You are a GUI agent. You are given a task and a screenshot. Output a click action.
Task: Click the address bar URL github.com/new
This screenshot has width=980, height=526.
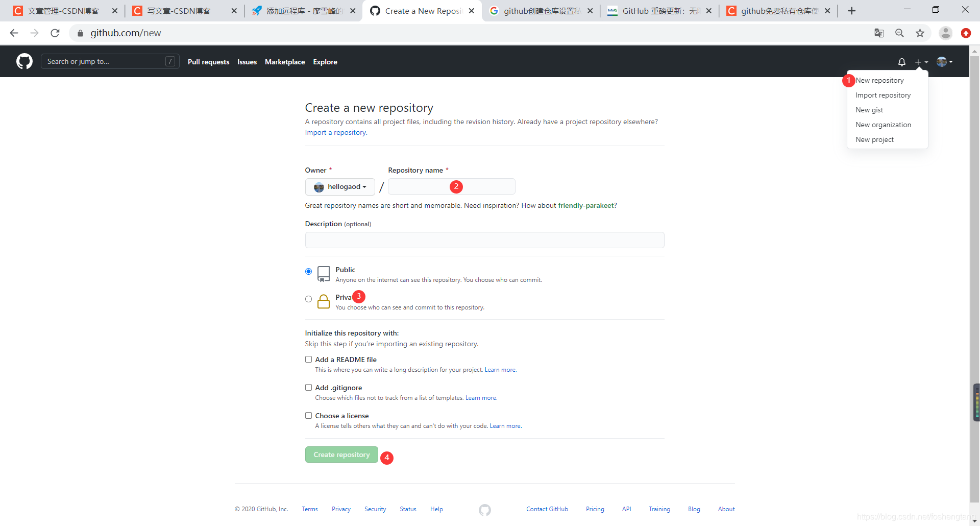(x=126, y=33)
